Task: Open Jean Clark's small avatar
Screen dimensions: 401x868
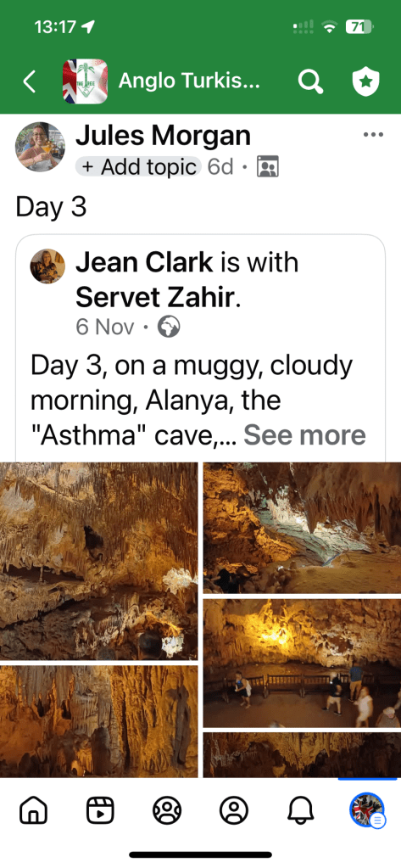Action: point(47,266)
